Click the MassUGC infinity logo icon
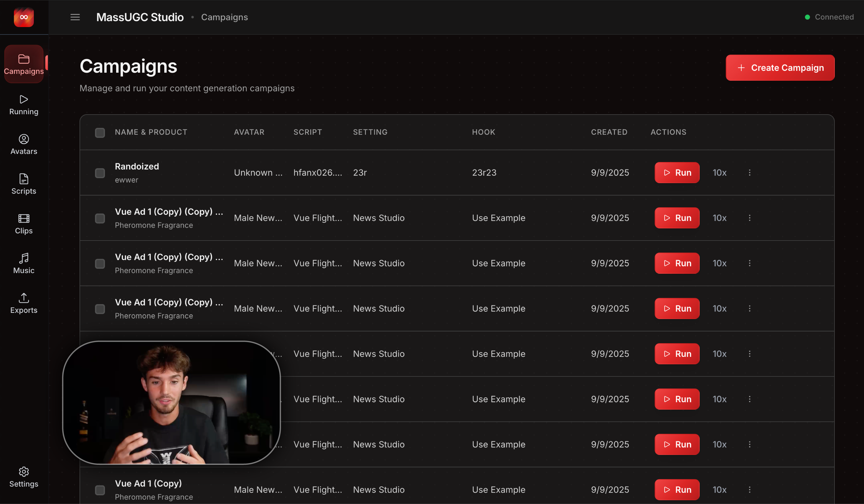Viewport: 864px width, 504px height. pos(24,17)
